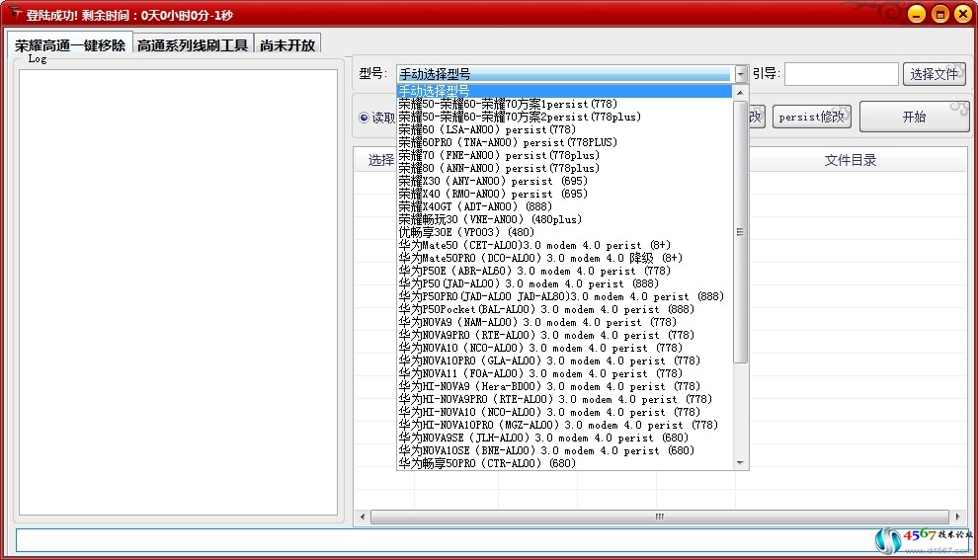
Task: Select 荣耀60 (LSA-AN00) persist(778)
Action: (x=564, y=129)
